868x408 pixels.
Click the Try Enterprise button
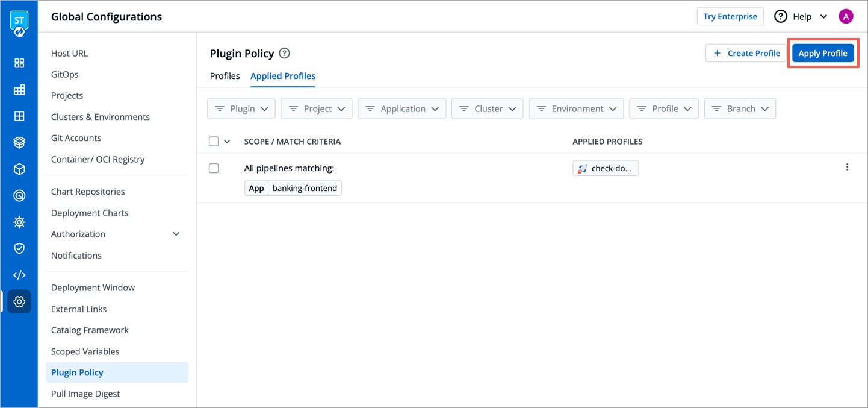(730, 16)
